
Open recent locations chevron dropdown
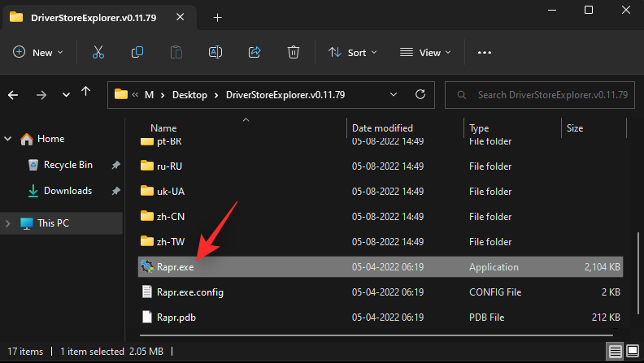click(x=66, y=95)
